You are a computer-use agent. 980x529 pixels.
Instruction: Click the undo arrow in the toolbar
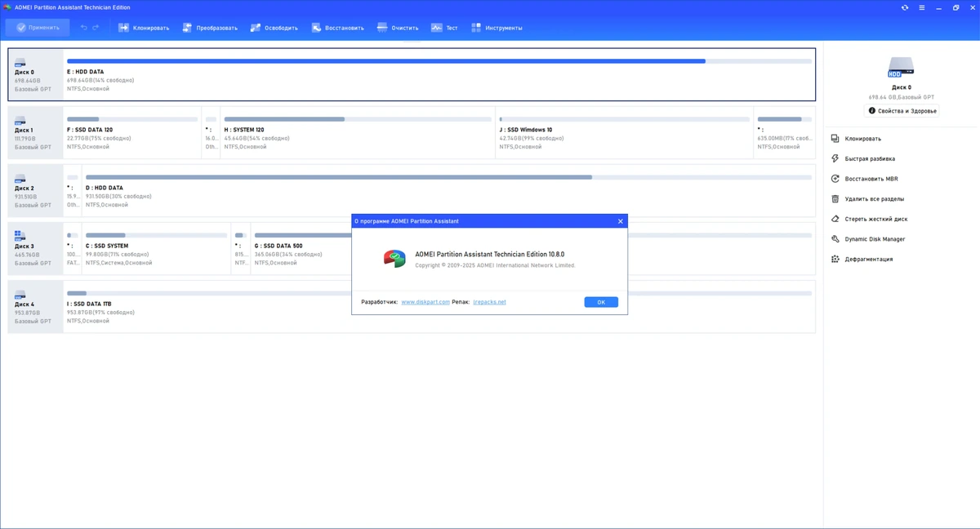click(x=83, y=28)
